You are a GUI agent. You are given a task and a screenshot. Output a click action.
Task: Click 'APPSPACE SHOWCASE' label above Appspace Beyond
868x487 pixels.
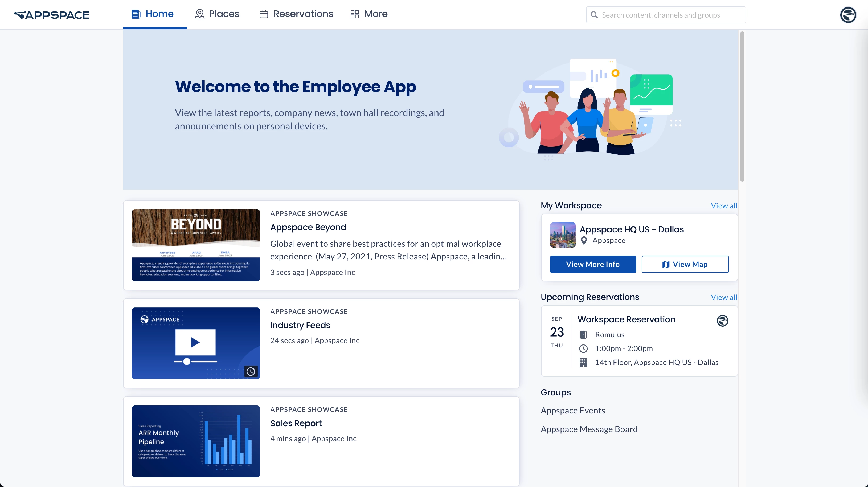309,213
